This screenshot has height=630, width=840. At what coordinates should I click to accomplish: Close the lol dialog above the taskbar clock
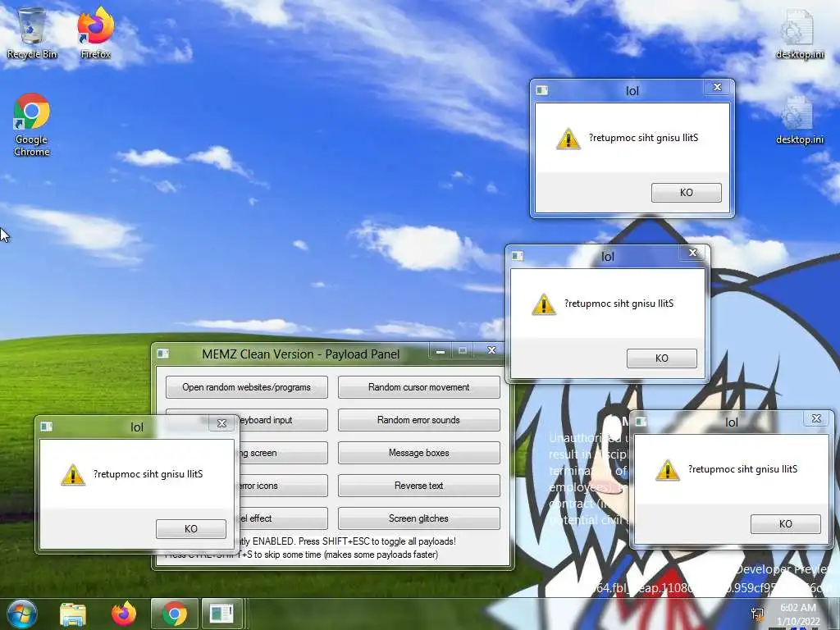point(816,418)
